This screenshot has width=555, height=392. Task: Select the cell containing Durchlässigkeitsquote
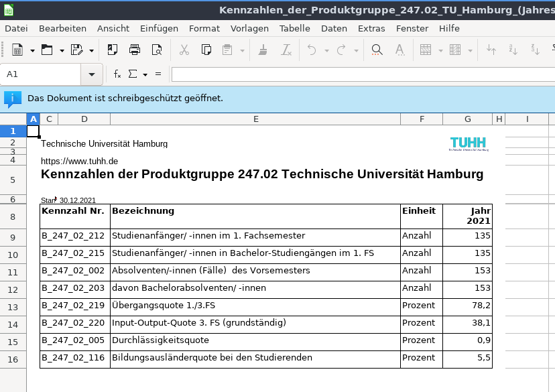pyautogui.click(x=255, y=340)
